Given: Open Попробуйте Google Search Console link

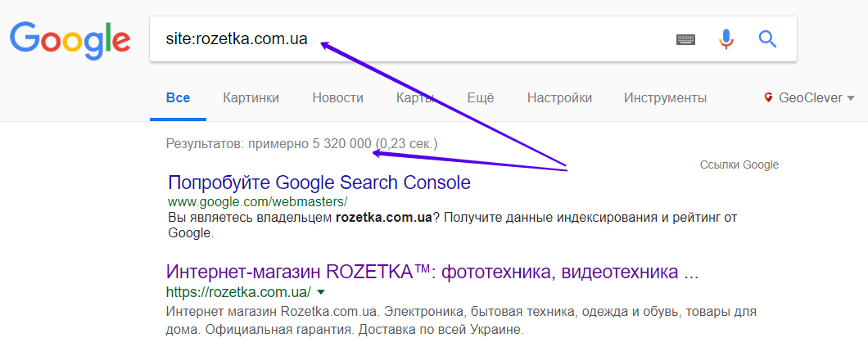Looking at the screenshot, I should (319, 183).
